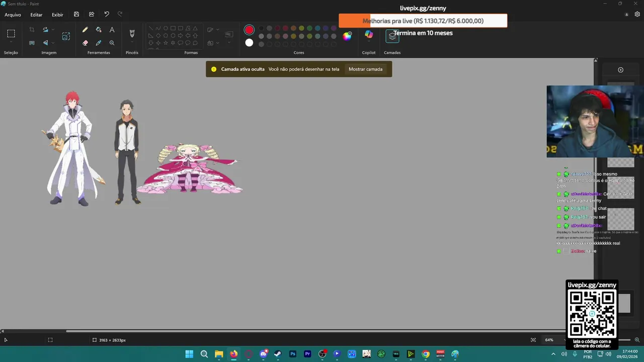Screen dimensions: 644x362
Task: Open Paint settings gear
Action: 637,15
